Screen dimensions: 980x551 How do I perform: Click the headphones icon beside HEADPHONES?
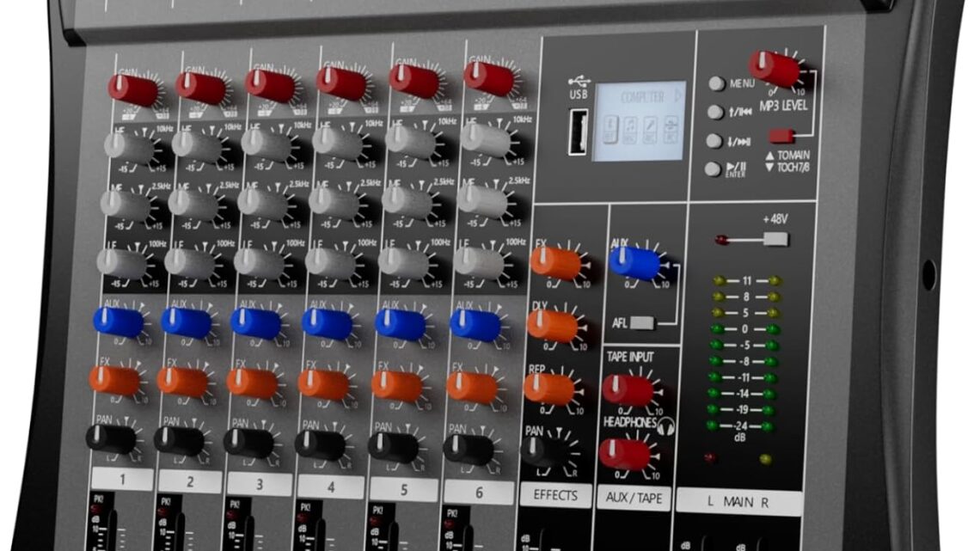point(666,426)
